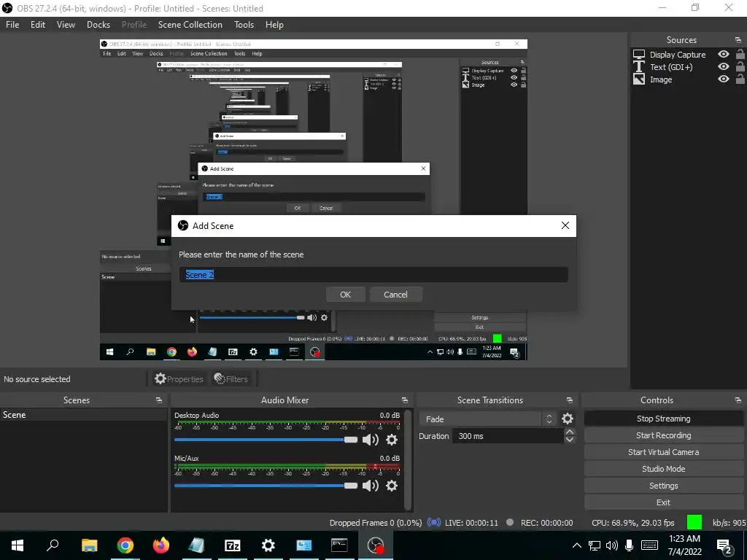Image resolution: width=747 pixels, height=560 pixels.
Task: Click the Audio Mixer vertical scrollbar
Action: [408, 459]
